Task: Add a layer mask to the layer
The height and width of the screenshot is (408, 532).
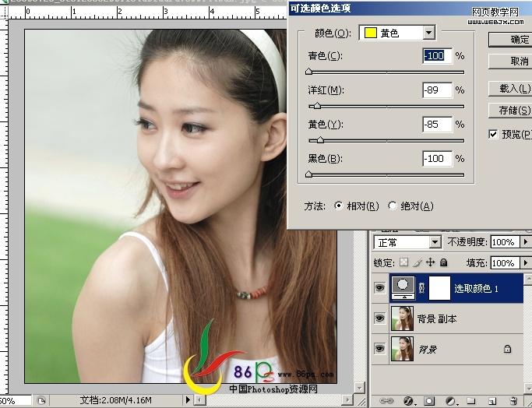Action: tap(430, 400)
